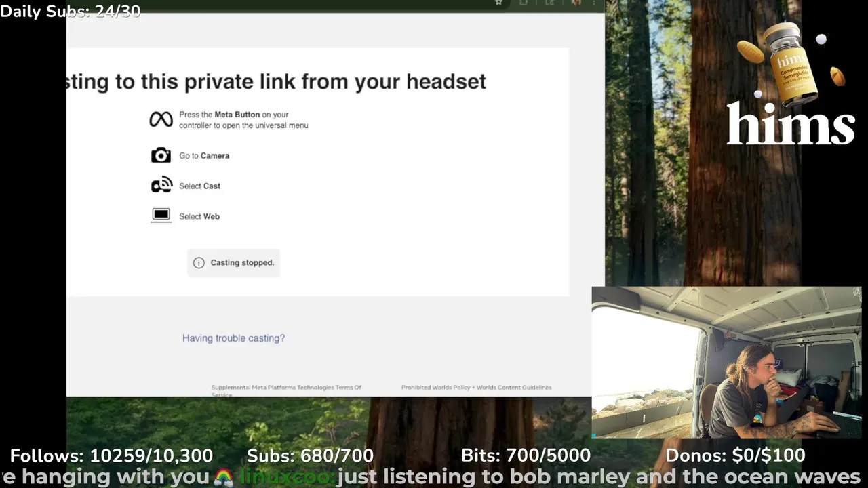Click the Casting stopped. notice
Viewport: 868px width, 488px height.
234,262
